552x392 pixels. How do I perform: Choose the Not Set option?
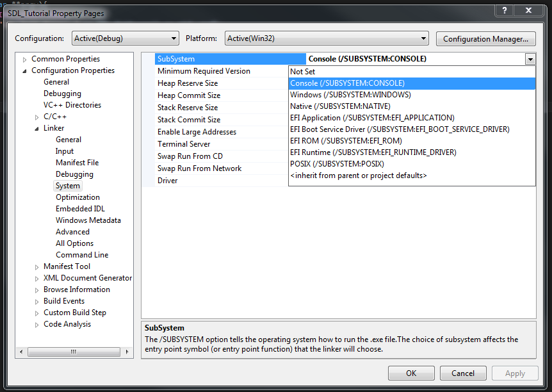point(302,71)
